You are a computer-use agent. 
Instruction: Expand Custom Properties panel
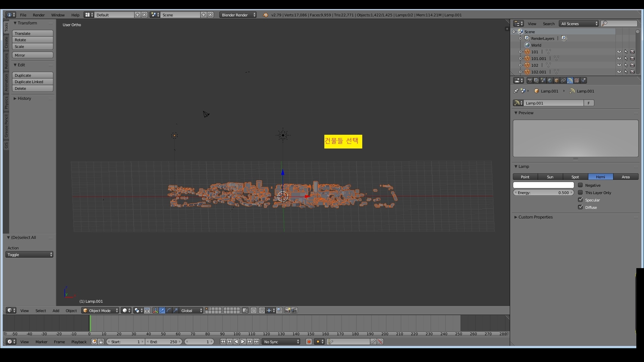[535, 217]
